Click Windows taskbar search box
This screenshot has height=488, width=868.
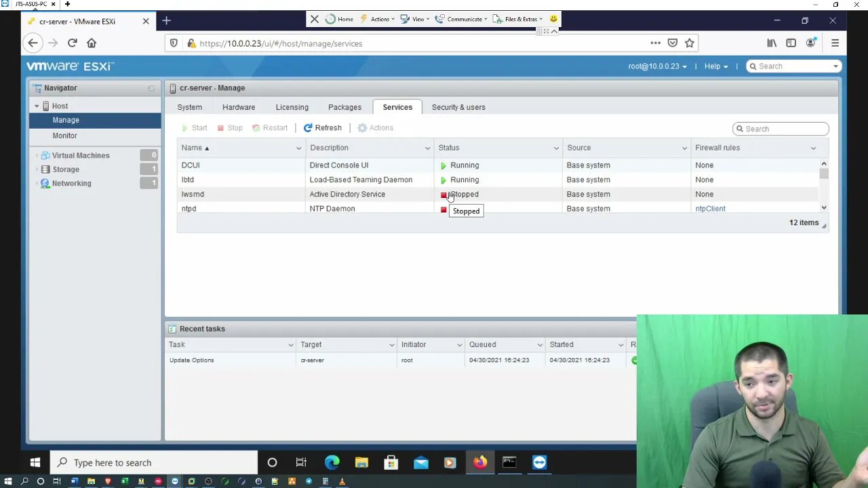click(x=154, y=462)
